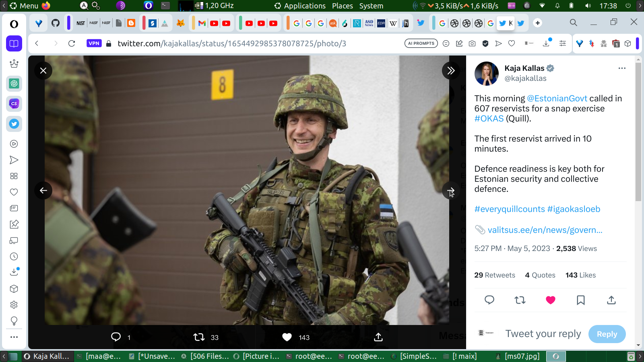
Task: Click the Tweet your reply field
Action: (x=543, y=334)
